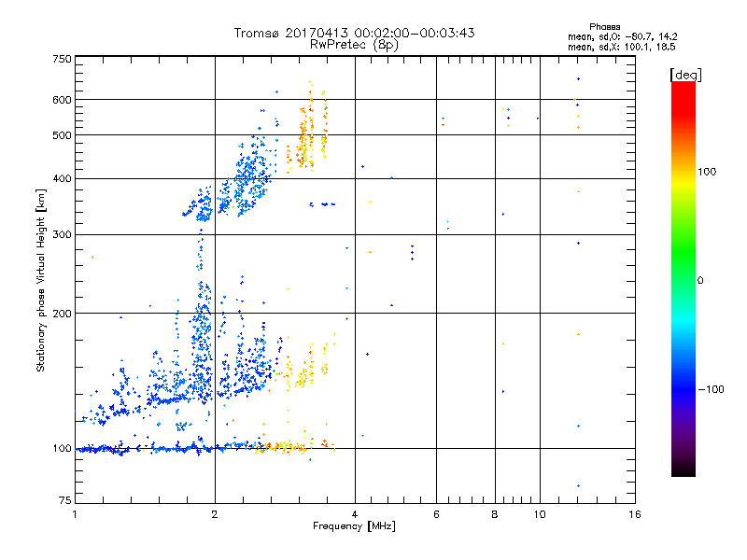The image size is (747, 560).
Task: Click the y-axis tick label '100'
Action: [x=62, y=448]
